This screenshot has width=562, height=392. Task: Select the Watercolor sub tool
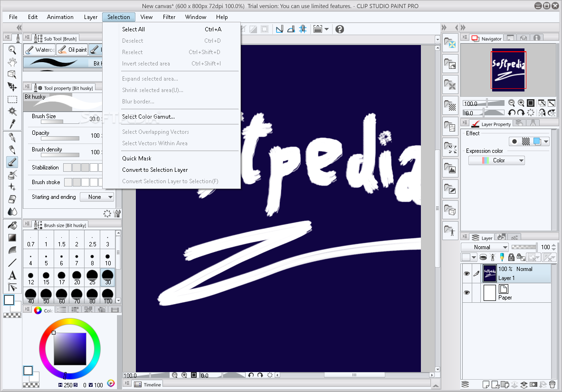click(39, 50)
